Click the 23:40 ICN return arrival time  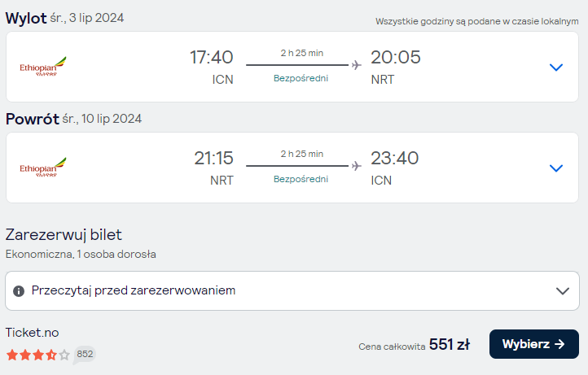394,158
